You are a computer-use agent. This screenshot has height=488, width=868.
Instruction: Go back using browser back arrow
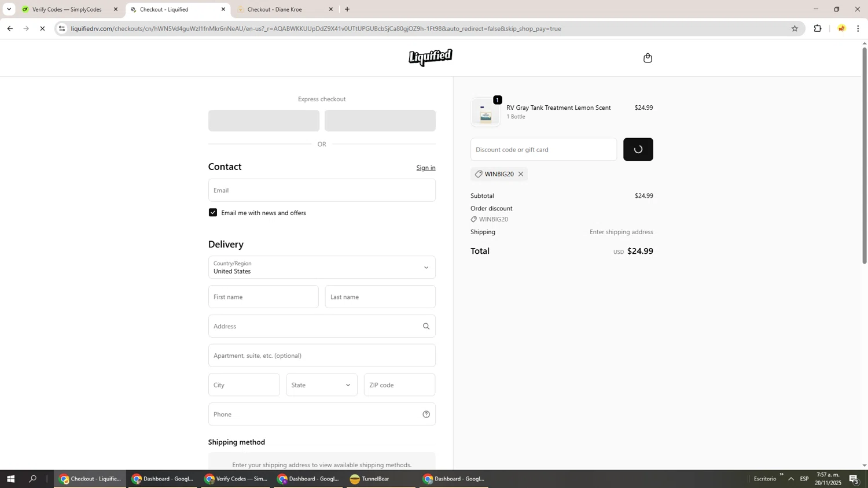[x=10, y=28]
